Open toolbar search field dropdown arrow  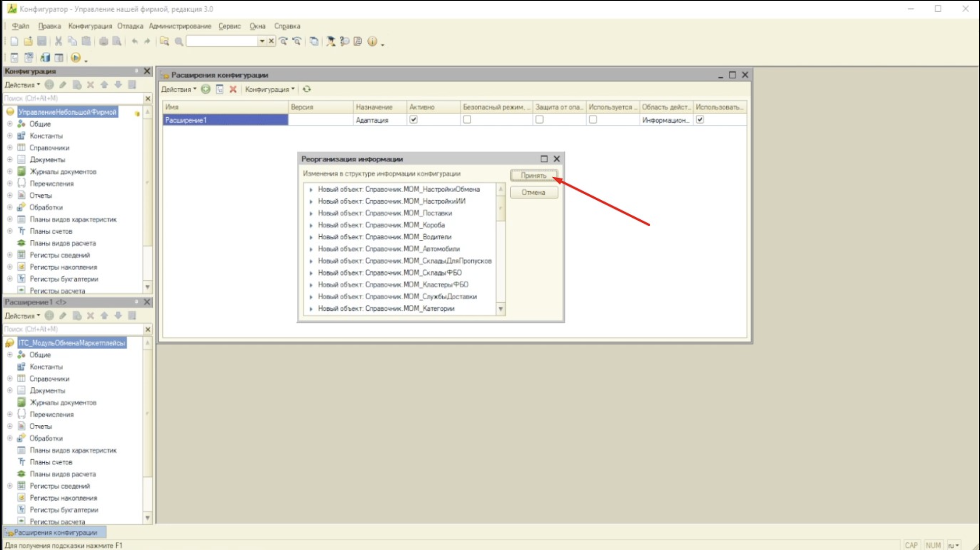(262, 41)
